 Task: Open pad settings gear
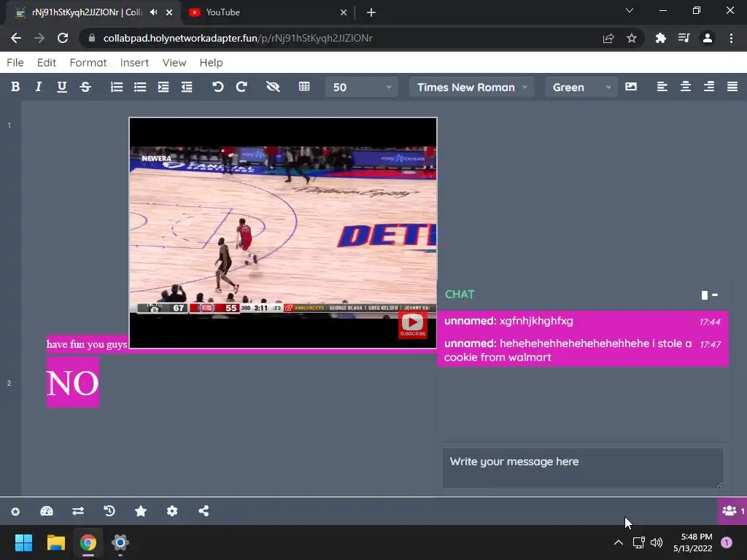[x=172, y=511]
